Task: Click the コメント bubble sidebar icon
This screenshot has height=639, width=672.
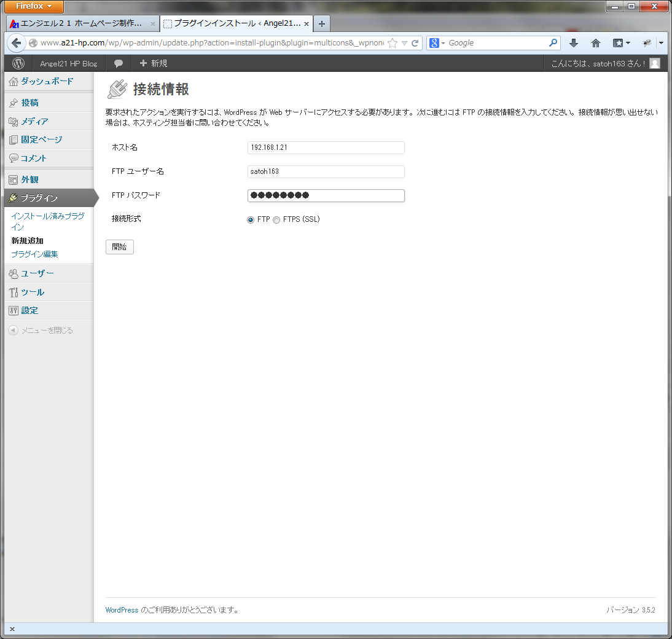Action: point(14,158)
